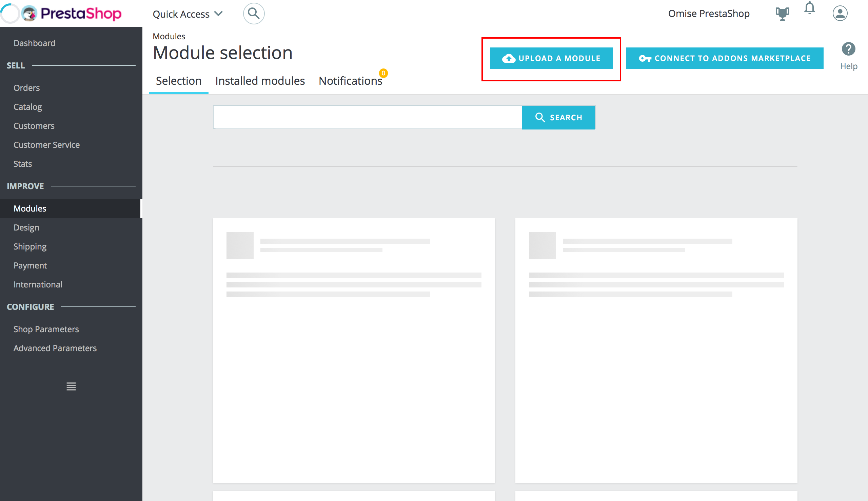Click Upload a Module
Viewport: 868px width, 501px height.
pyautogui.click(x=551, y=58)
